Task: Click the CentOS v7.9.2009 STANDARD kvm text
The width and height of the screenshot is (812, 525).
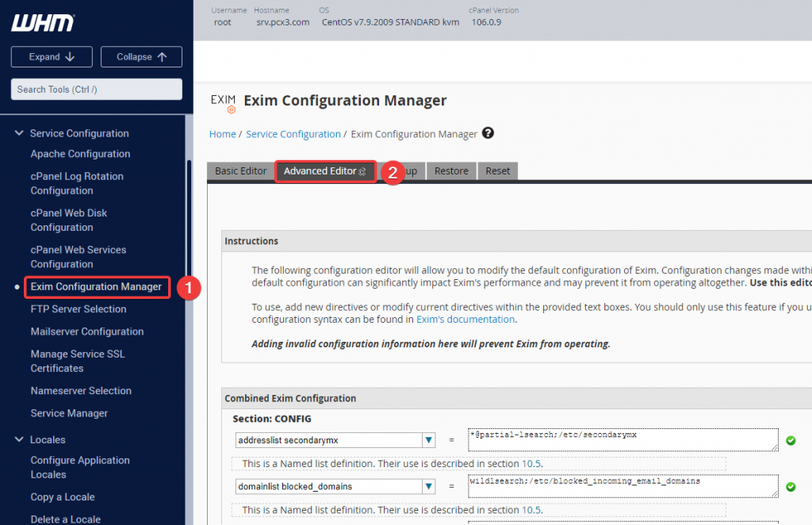Action: point(390,22)
